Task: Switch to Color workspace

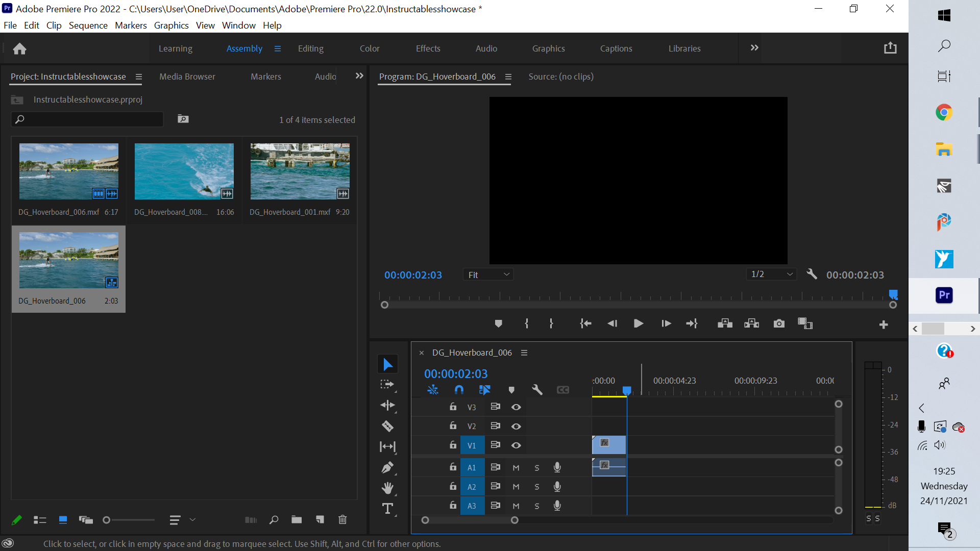Action: tap(370, 48)
